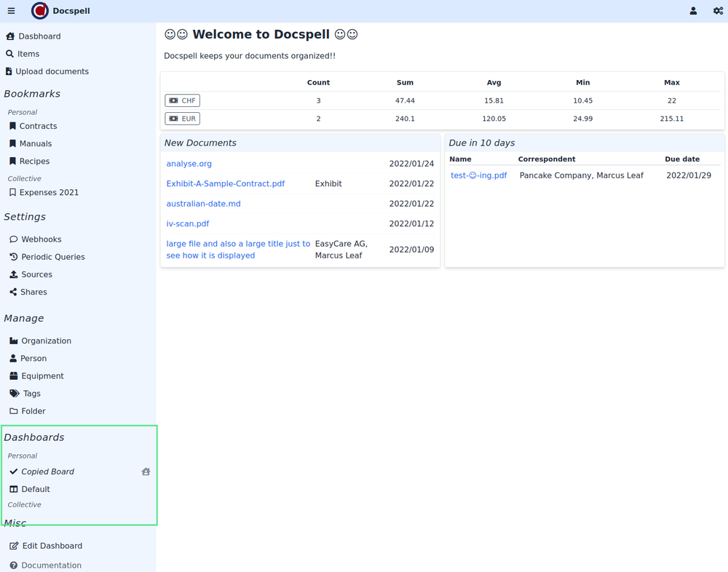Screen dimensions: 728x572
Task: Open Upload documents page
Action: [x=52, y=71]
